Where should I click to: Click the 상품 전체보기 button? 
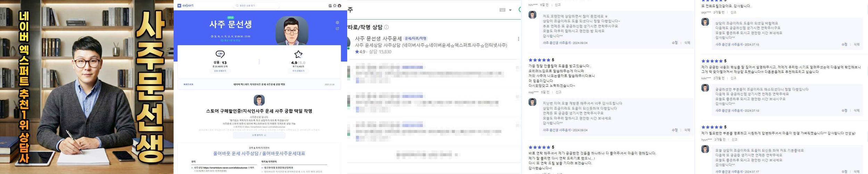pyautogui.click(x=220, y=71)
